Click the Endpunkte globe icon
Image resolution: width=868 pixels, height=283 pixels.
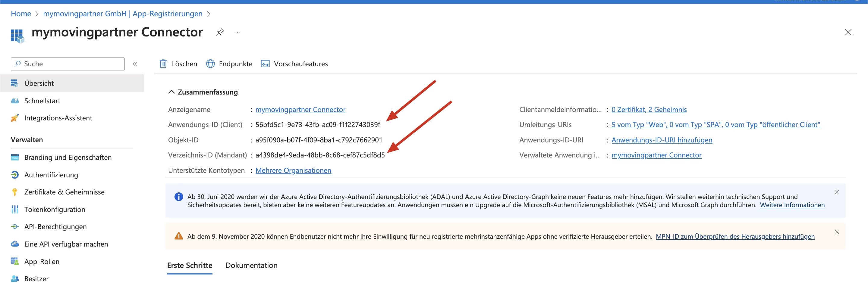point(210,64)
